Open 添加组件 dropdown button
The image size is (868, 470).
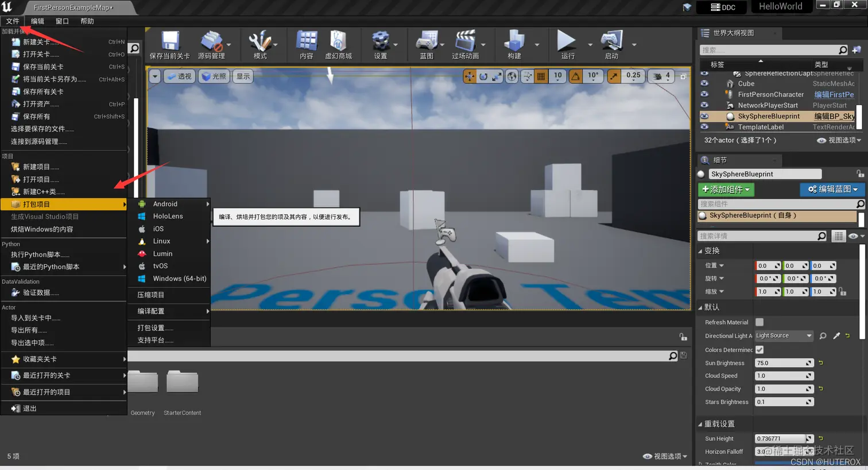point(726,189)
